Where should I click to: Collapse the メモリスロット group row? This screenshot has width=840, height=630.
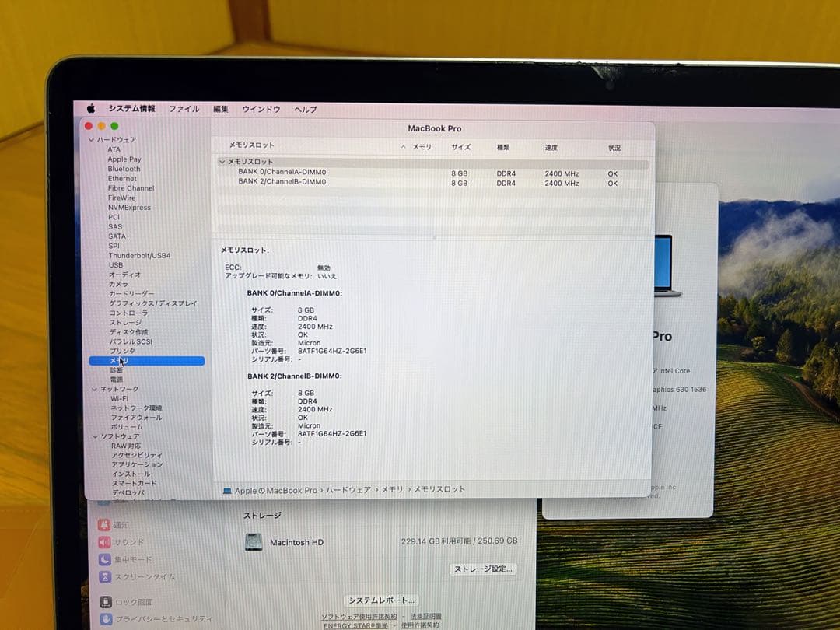point(222,161)
